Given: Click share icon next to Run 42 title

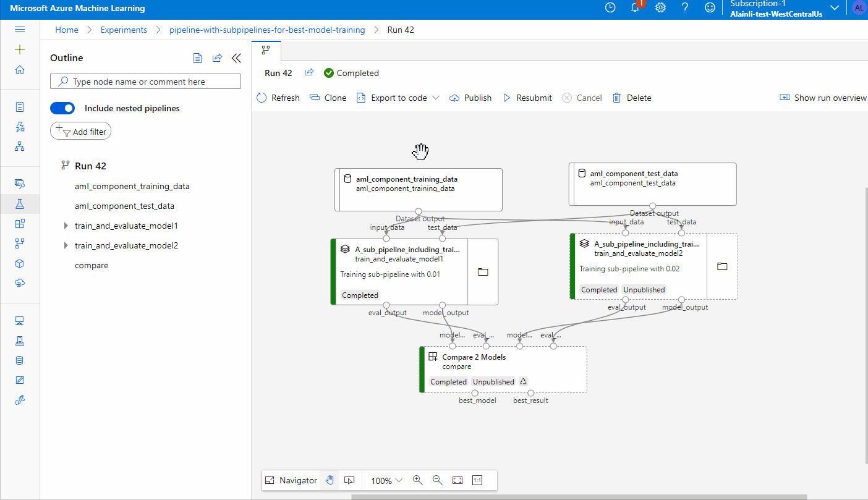Looking at the screenshot, I should click(309, 73).
